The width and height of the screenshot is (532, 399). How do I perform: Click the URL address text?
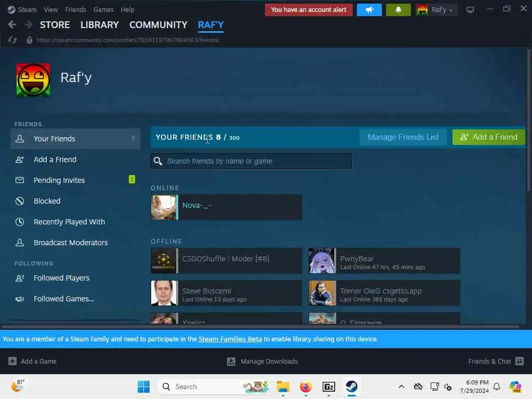pyautogui.click(x=128, y=40)
